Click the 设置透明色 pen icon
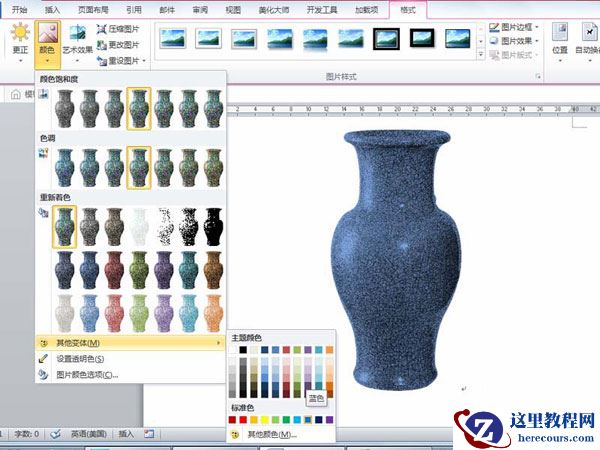The image size is (600, 450). tap(43, 359)
